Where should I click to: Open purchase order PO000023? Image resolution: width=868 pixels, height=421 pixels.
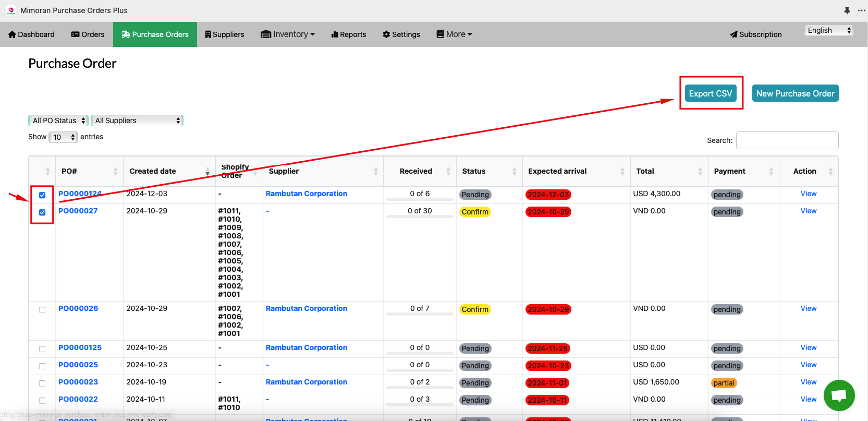pos(78,382)
